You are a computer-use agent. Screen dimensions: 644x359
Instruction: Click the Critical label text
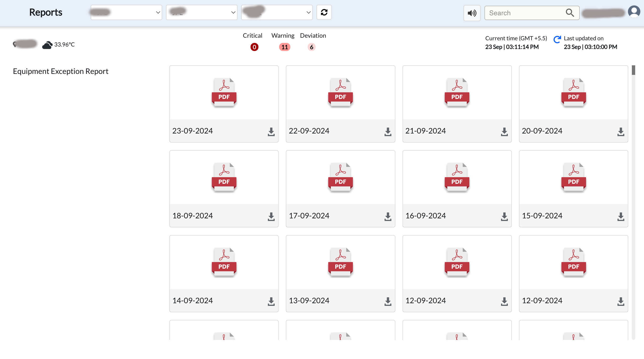252,36
